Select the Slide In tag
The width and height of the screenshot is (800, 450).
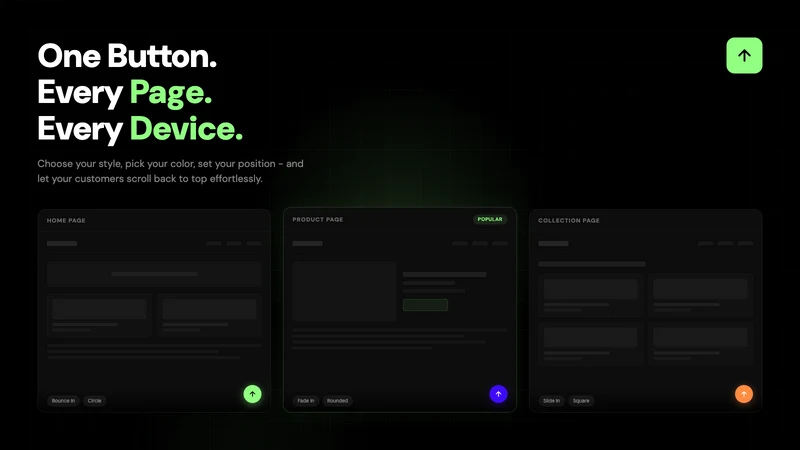(551, 401)
